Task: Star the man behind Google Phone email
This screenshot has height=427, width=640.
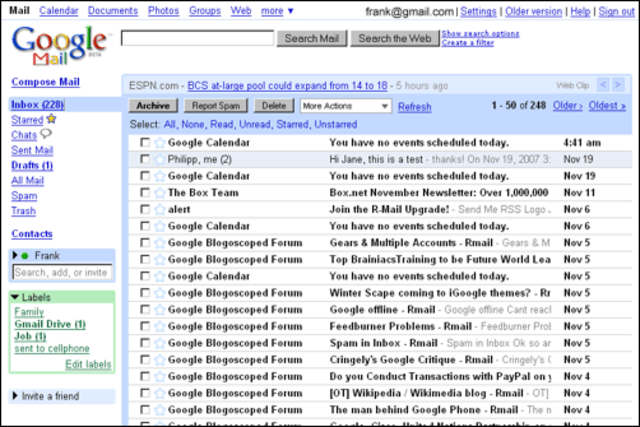Action: (x=160, y=410)
